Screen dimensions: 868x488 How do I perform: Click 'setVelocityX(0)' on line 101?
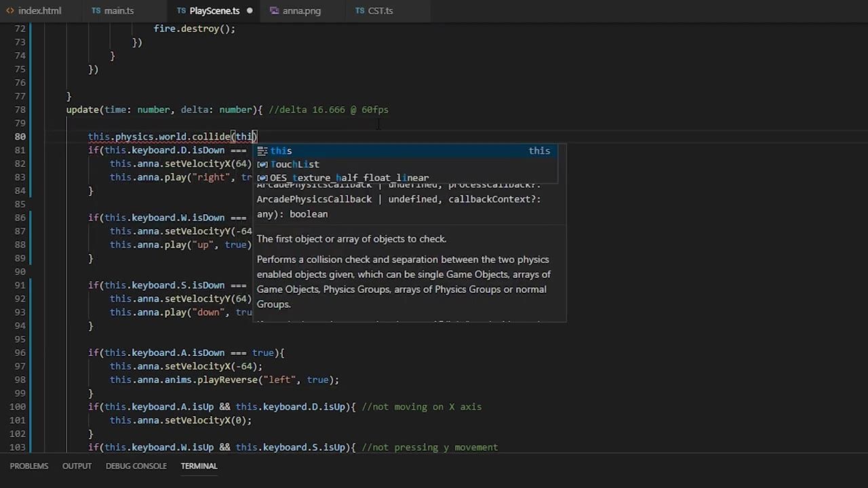[205, 421]
